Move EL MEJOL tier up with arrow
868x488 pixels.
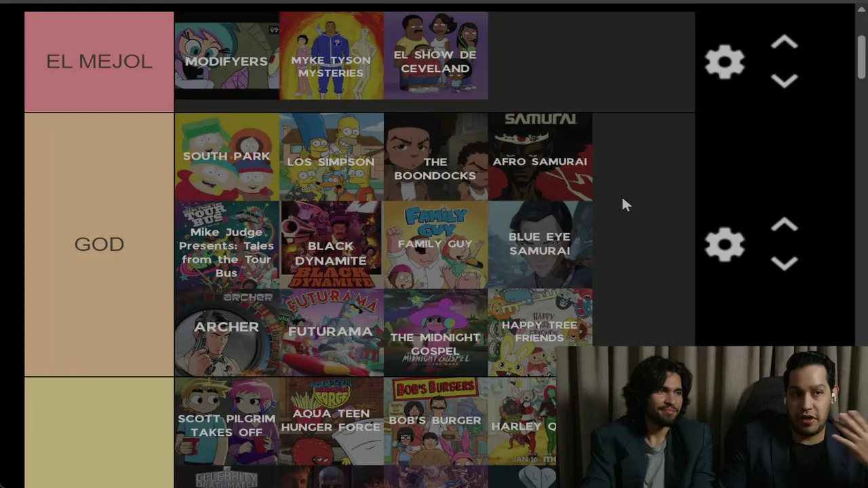point(784,43)
